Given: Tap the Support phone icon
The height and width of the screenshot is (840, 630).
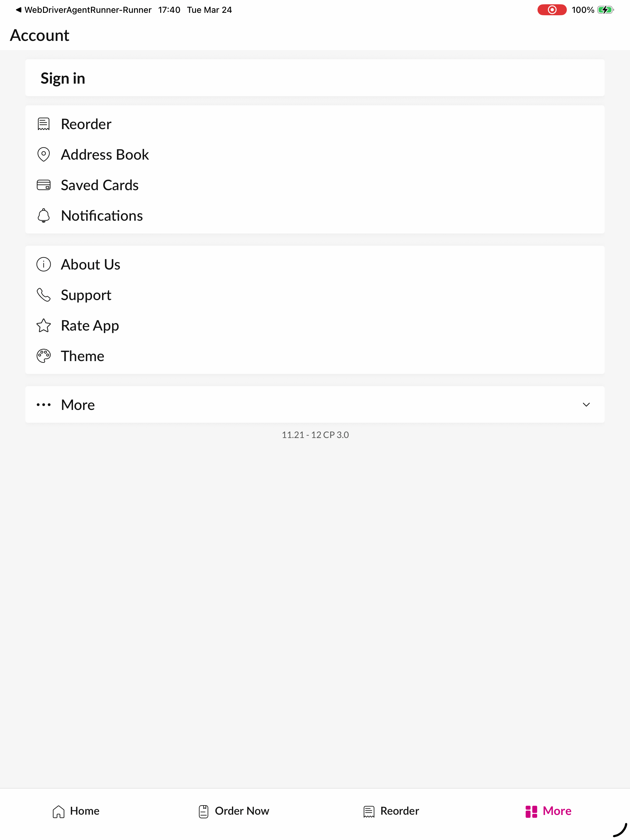Looking at the screenshot, I should (44, 295).
